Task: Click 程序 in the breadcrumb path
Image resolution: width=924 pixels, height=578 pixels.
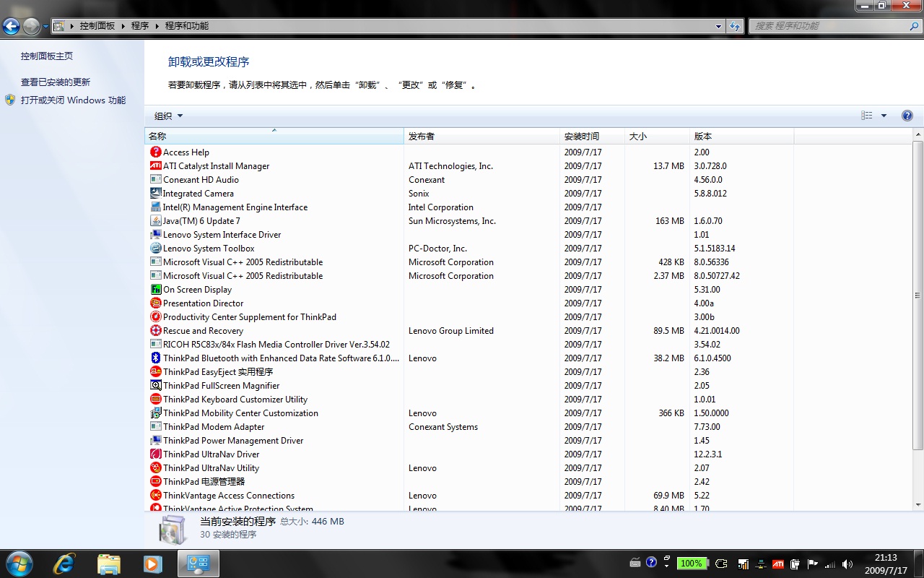Action: [140, 26]
